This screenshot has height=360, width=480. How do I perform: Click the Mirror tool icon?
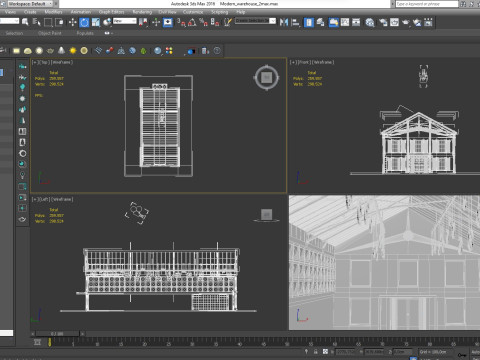tap(284, 22)
